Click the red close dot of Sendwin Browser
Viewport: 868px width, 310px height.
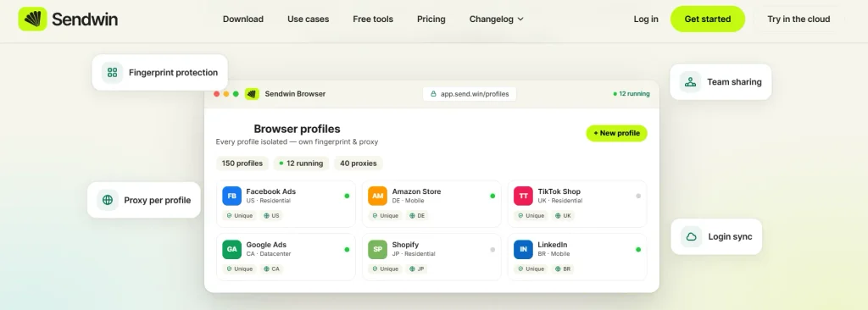point(216,93)
